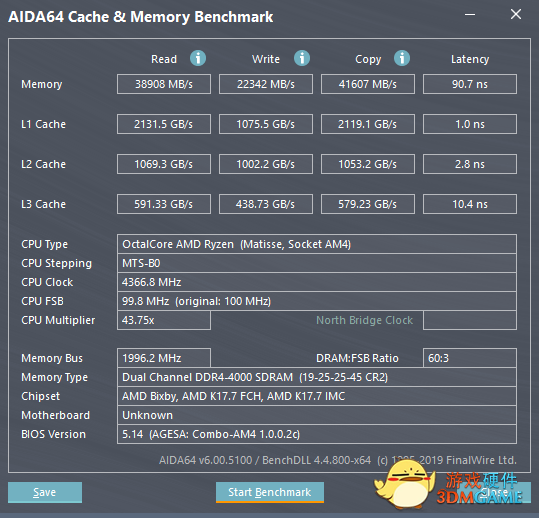Screen dimensions: 539x518
Task: Click the Memory Read result box
Action: 164,84
